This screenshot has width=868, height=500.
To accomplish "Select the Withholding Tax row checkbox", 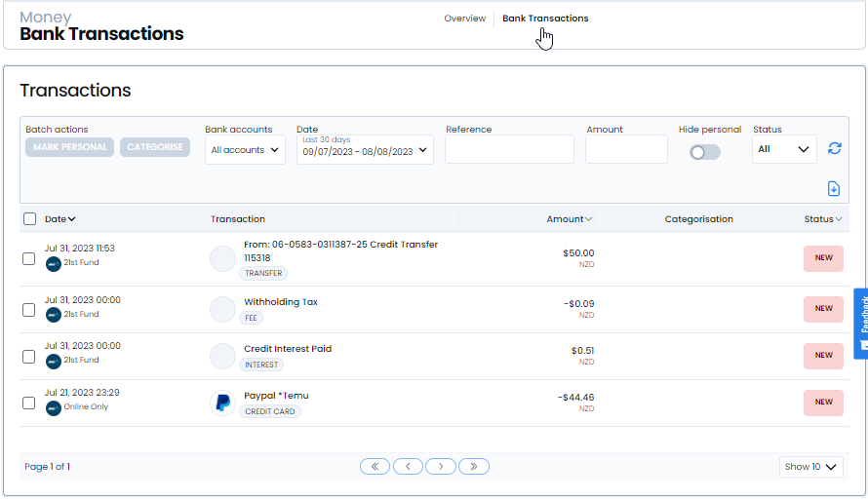I will click(29, 310).
